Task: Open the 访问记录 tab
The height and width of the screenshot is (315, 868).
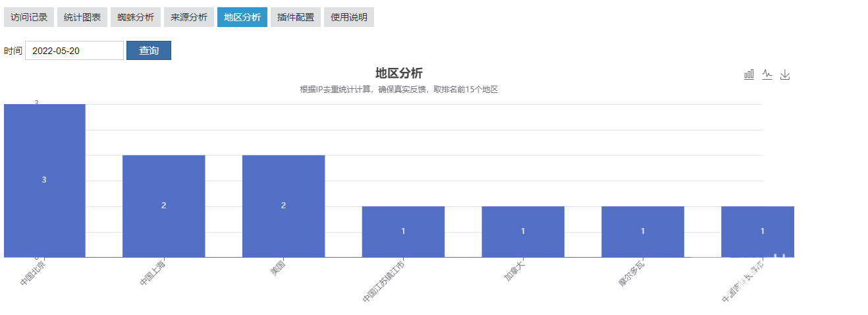Action: pyautogui.click(x=29, y=17)
